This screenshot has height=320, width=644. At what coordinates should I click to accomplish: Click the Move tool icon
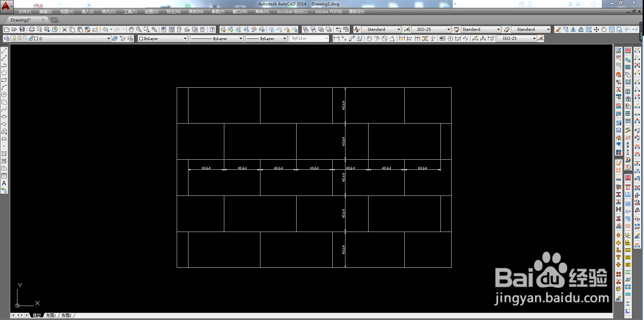[596, 29]
